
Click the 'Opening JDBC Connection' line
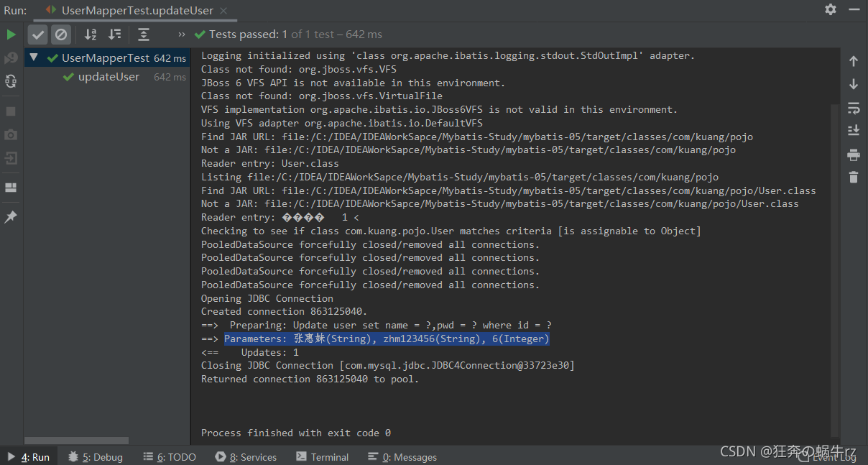click(267, 298)
